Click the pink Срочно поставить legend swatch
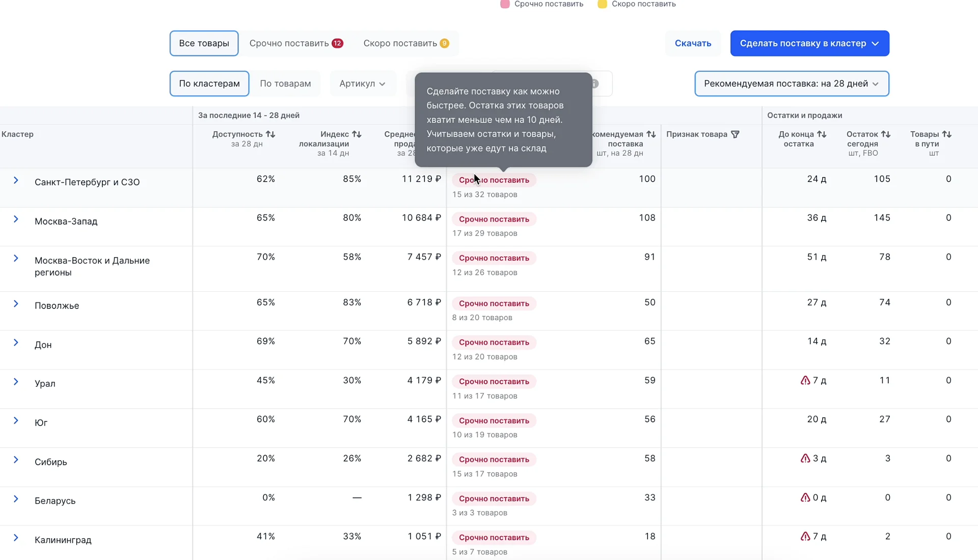Viewport: 978px width, 560px height. coord(505,4)
